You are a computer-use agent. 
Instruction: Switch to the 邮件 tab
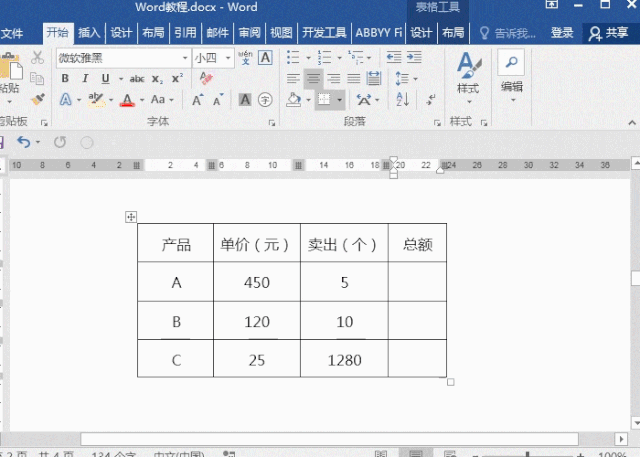tap(218, 33)
